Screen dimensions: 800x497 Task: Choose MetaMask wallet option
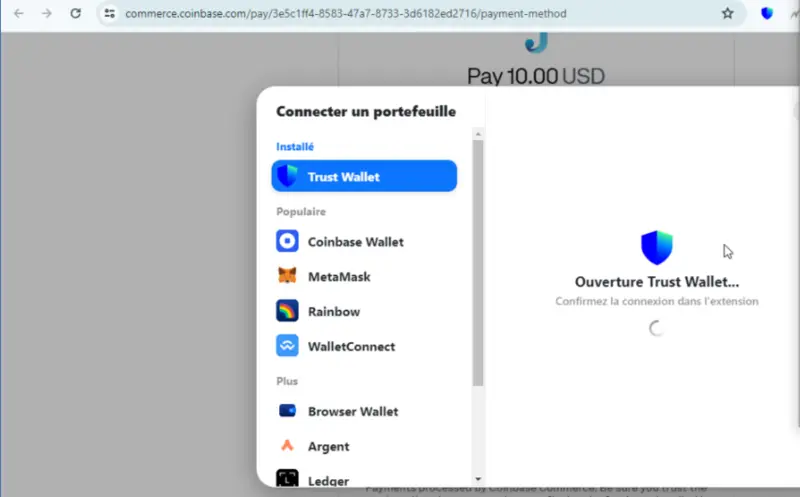(x=364, y=277)
